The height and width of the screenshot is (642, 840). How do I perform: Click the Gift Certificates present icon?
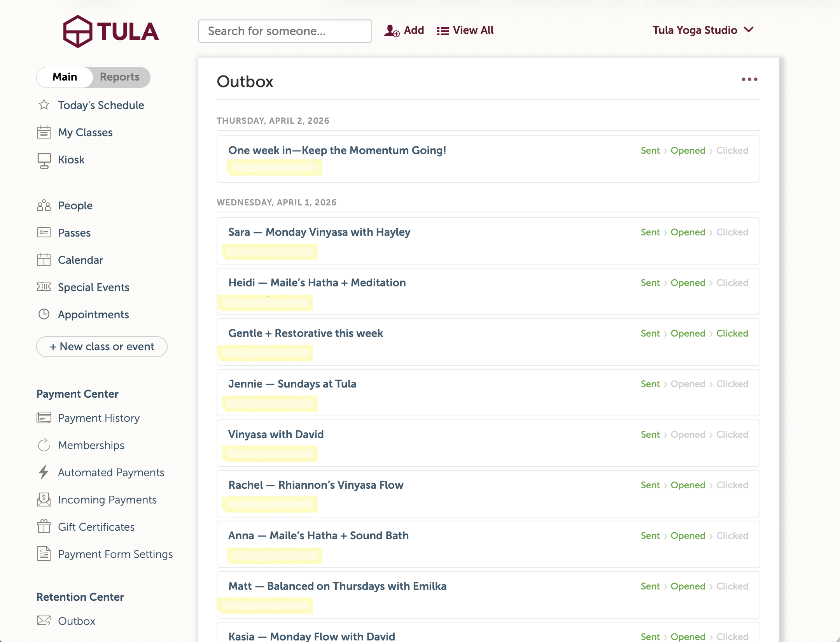pyautogui.click(x=44, y=527)
